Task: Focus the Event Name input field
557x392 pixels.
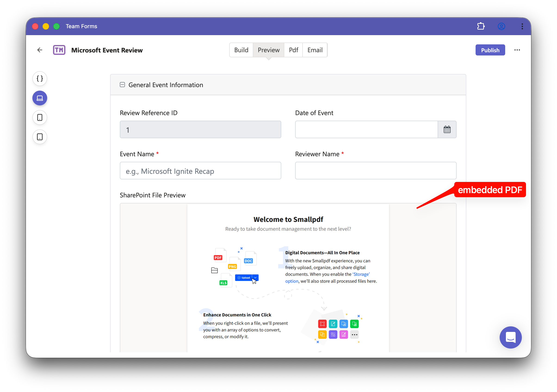Action: click(x=200, y=171)
